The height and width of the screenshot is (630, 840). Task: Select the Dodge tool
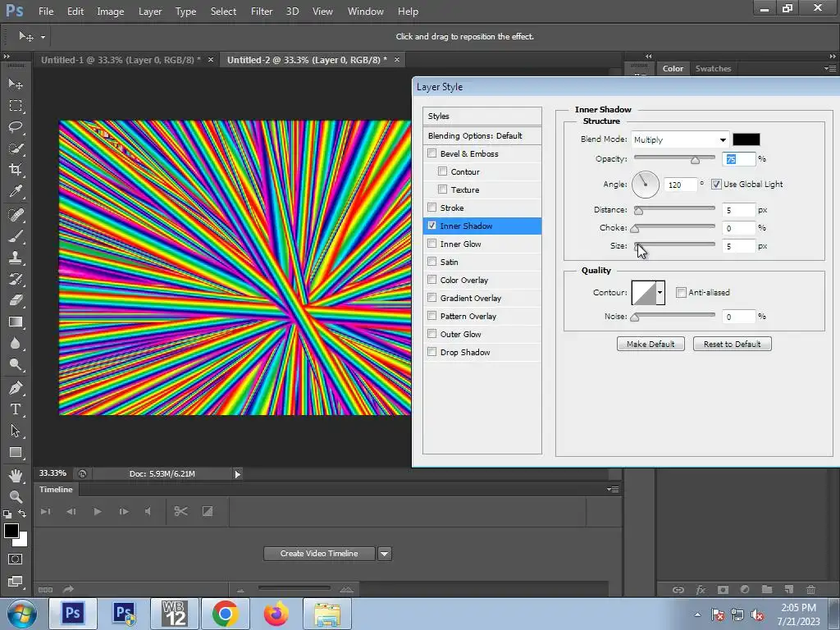coord(16,365)
